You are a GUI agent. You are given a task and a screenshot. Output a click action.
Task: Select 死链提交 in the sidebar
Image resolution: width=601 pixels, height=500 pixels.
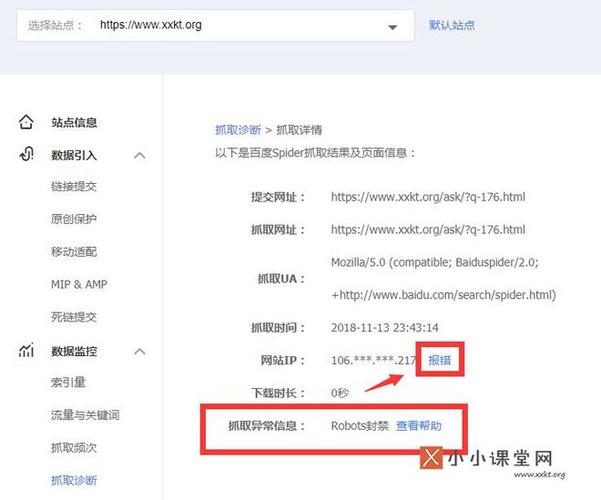pyautogui.click(x=74, y=317)
